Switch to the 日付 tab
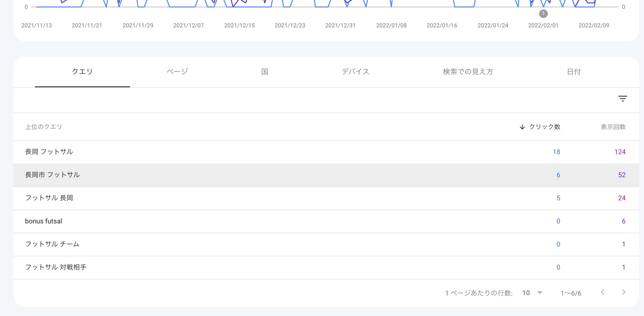 point(574,72)
